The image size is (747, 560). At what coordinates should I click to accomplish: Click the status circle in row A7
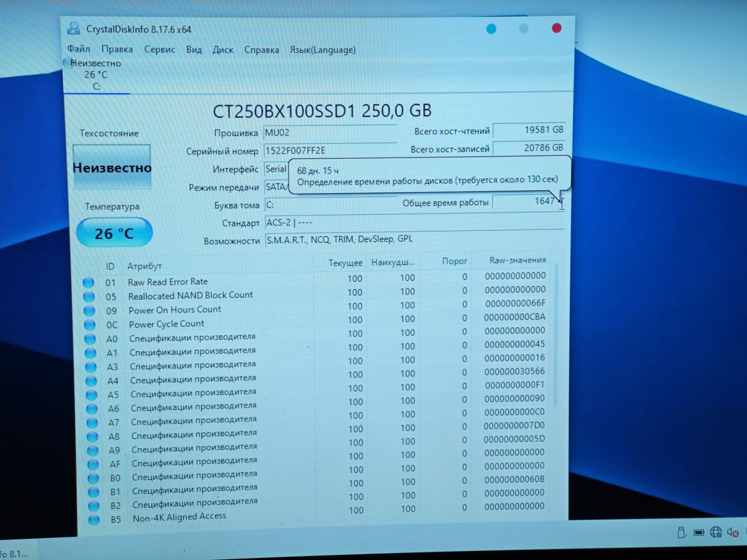pos(92,423)
